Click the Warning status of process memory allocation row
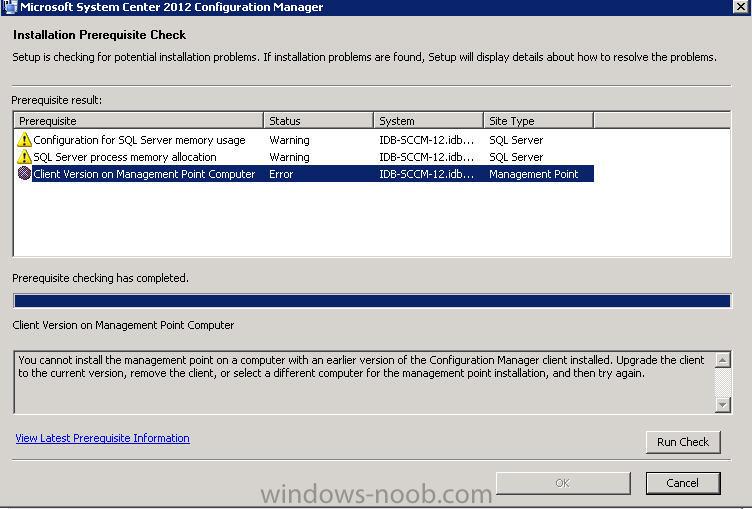Image resolution: width=752 pixels, height=509 pixels. (289, 157)
